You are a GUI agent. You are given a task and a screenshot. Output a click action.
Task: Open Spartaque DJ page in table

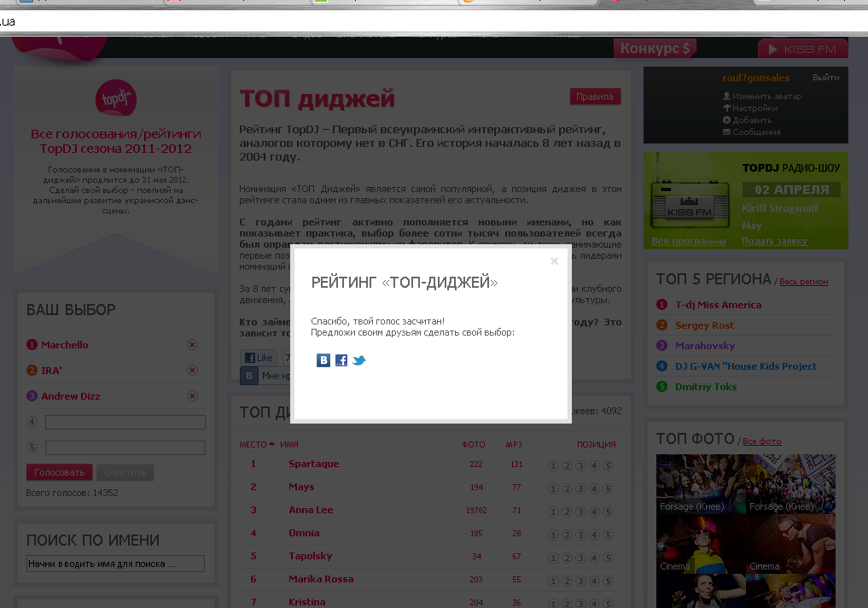pos(314,464)
